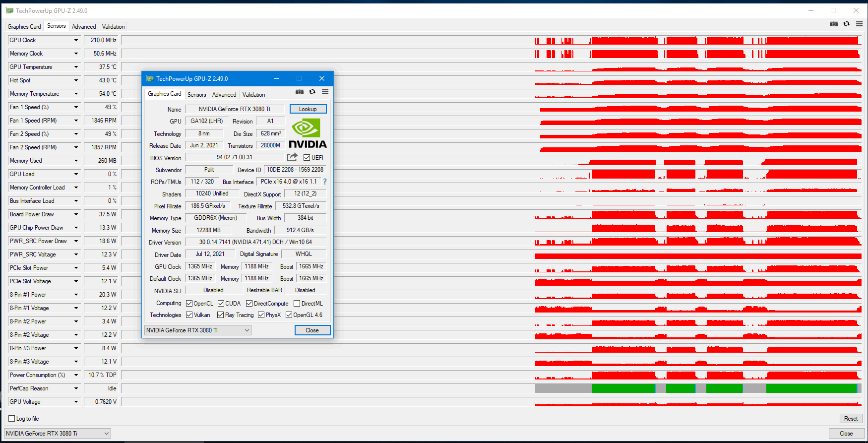Toggle the Vulkan checkbox

[189, 315]
